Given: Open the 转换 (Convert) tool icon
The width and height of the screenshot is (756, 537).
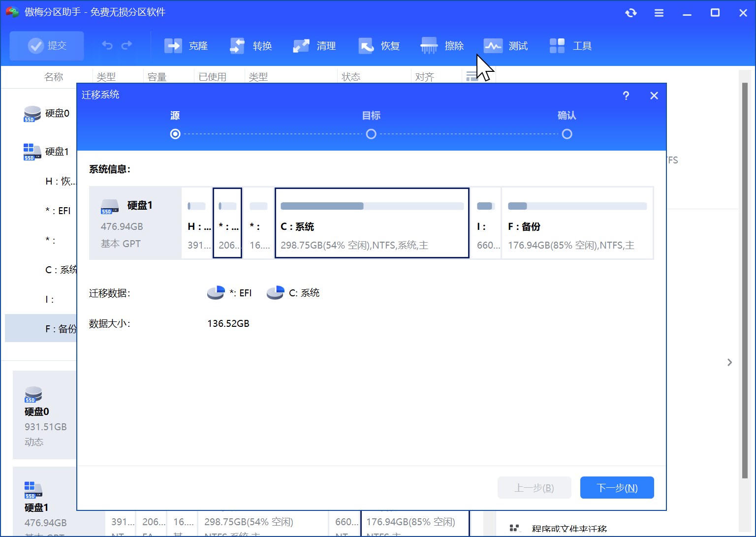Looking at the screenshot, I should coord(237,45).
